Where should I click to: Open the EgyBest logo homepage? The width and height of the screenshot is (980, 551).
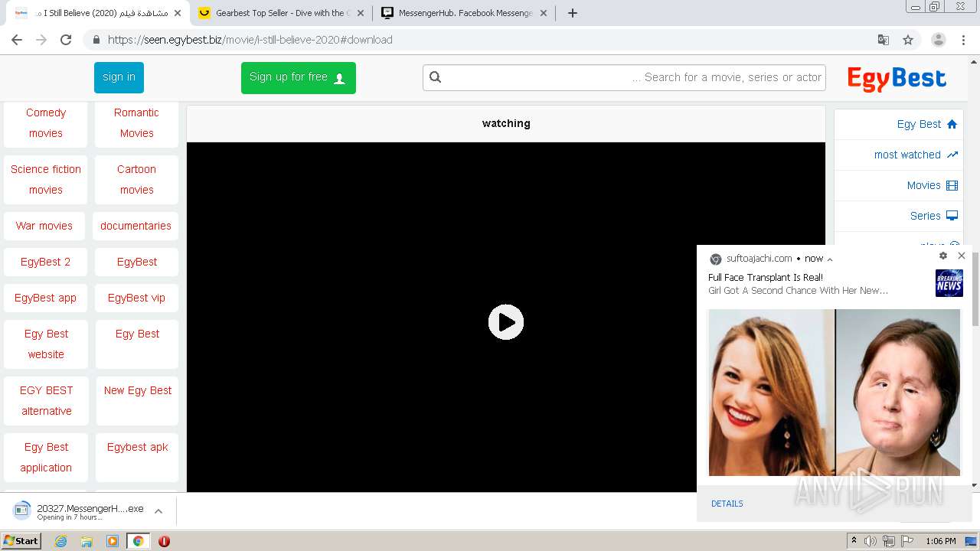pyautogui.click(x=897, y=78)
